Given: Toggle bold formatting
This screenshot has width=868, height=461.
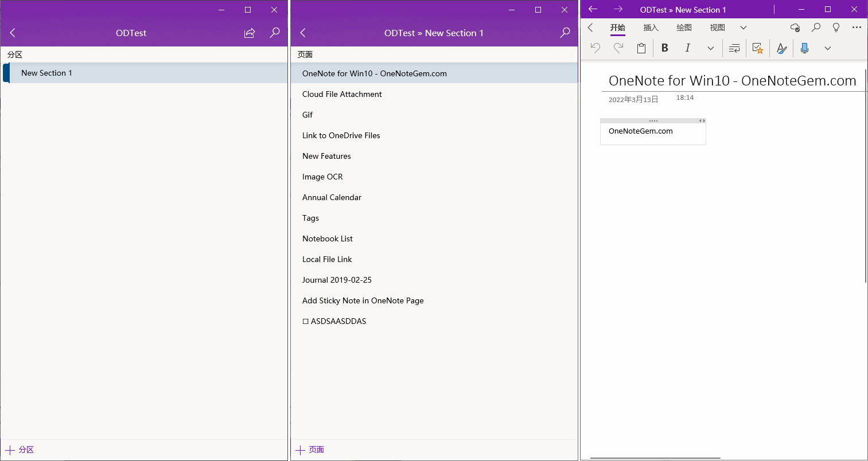Looking at the screenshot, I should coord(665,48).
